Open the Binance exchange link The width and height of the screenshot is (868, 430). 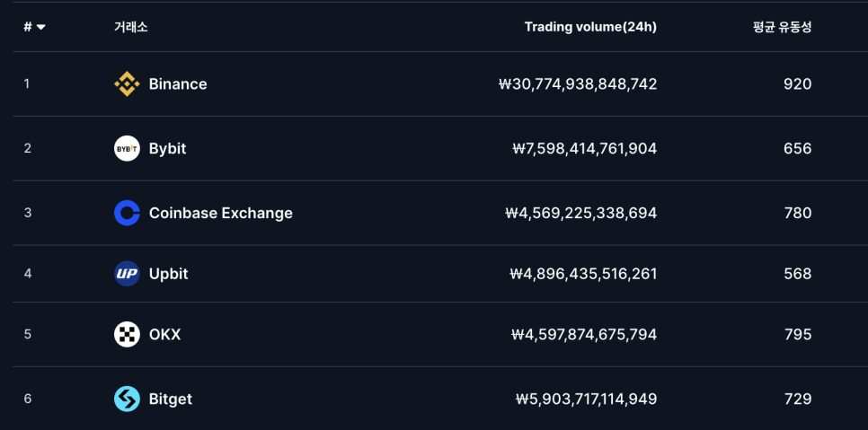pyautogui.click(x=178, y=84)
